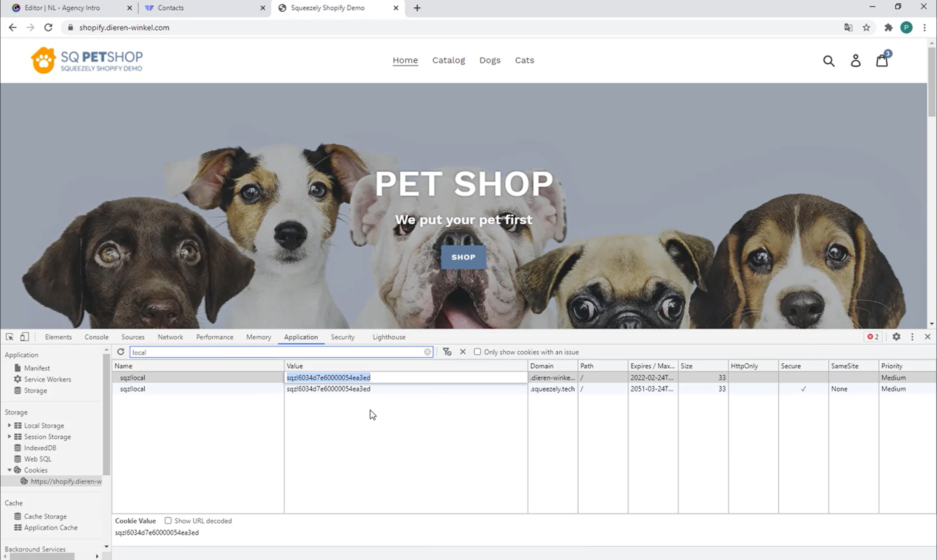Open the Dogs page
The image size is (937, 560).
coord(490,60)
